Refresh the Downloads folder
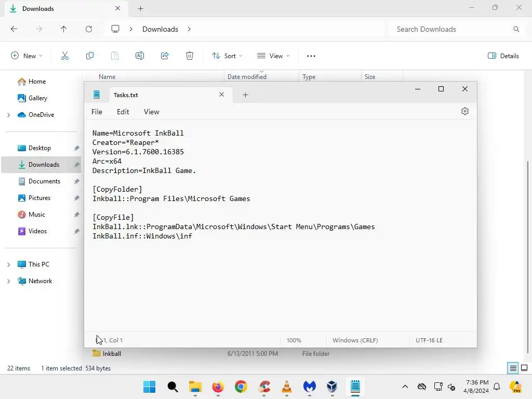The height and width of the screenshot is (399, 532). (x=89, y=29)
